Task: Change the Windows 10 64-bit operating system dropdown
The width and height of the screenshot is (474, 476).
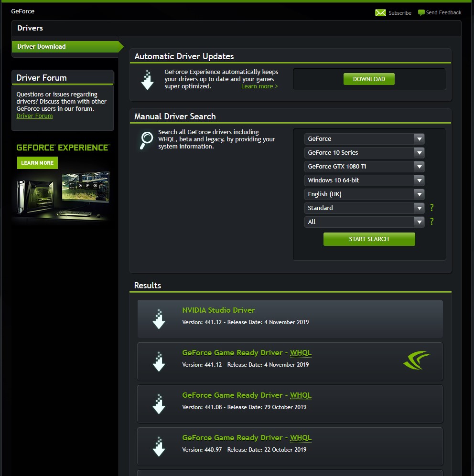Action: (x=364, y=180)
